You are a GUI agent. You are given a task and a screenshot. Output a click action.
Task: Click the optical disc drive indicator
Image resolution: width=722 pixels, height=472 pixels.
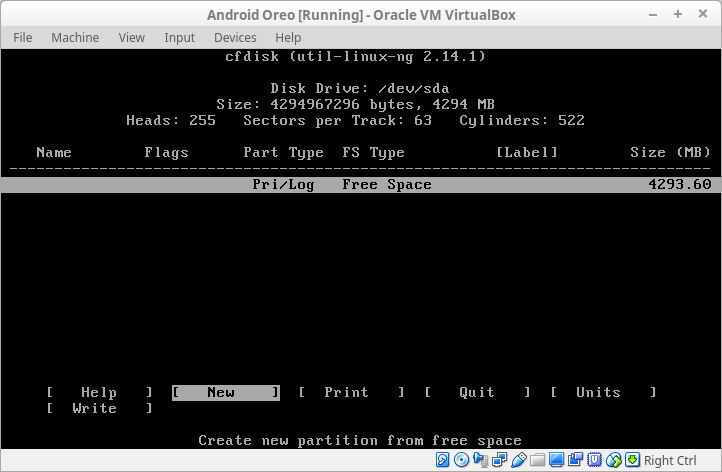[461, 460]
